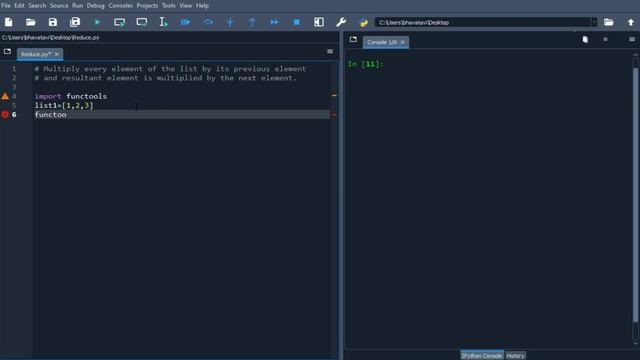Switch to IPython Console tab
The height and width of the screenshot is (360, 640).
(482, 356)
